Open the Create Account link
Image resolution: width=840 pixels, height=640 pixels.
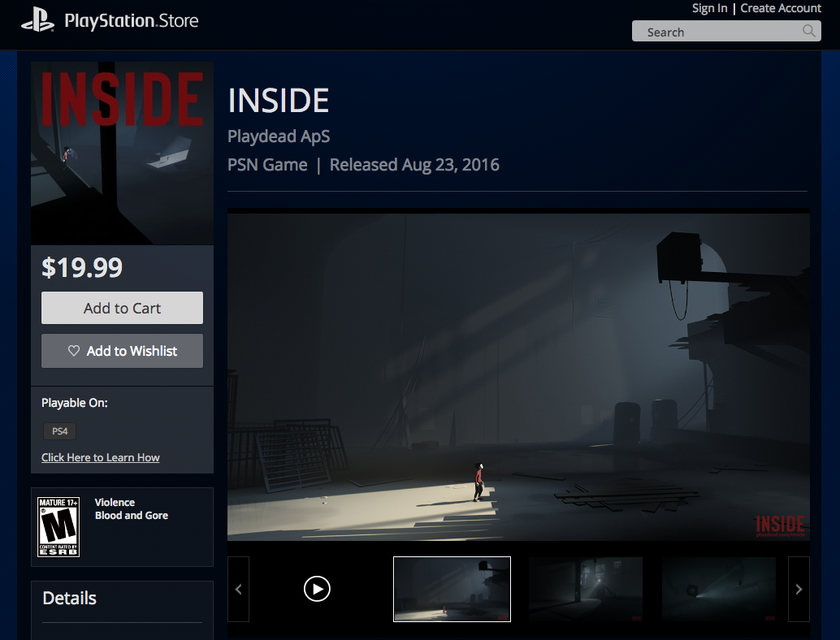click(x=781, y=8)
